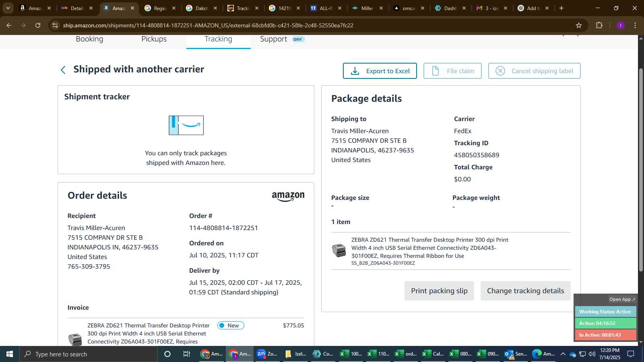Open the Booking tab
This screenshot has width=644, height=362.
click(89, 39)
